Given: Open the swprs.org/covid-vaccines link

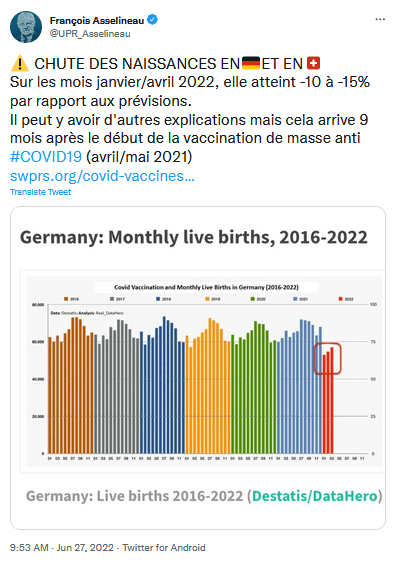Looking at the screenshot, I should coord(102,176).
